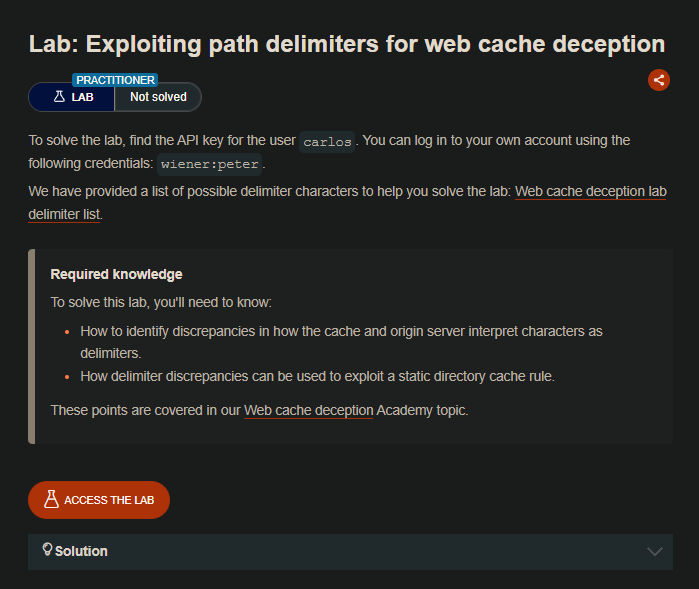Click the Not solved status indicator
Viewport: 699px width, 589px height.
tap(158, 97)
